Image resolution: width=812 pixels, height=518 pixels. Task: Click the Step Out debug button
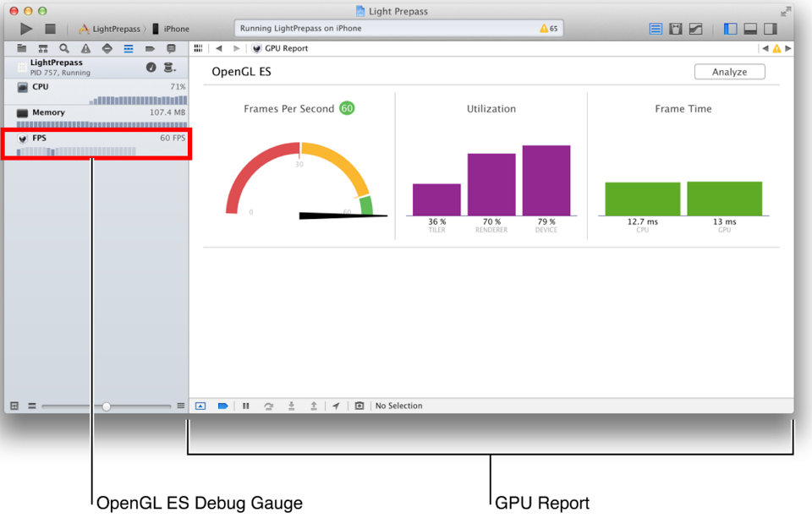[314, 406]
